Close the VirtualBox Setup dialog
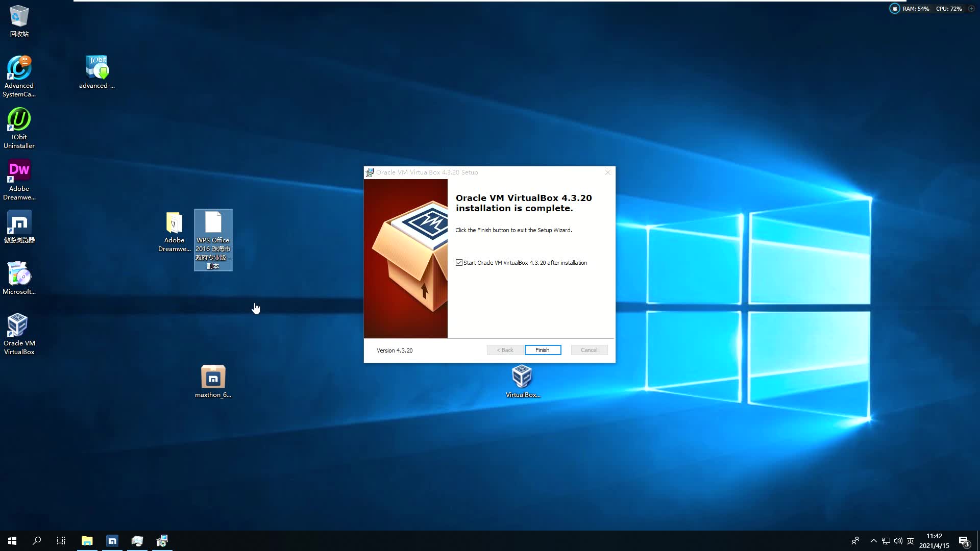 [x=607, y=172]
